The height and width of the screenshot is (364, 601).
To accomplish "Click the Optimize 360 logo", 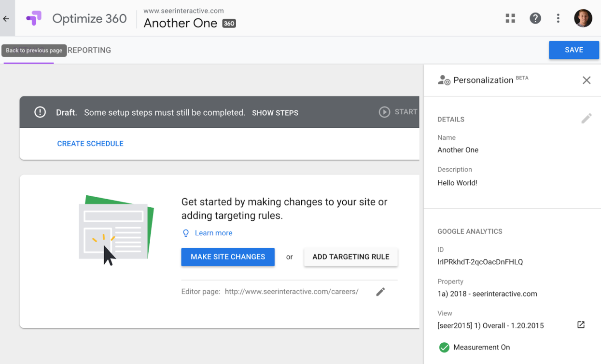I will click(x=34, y=18).
